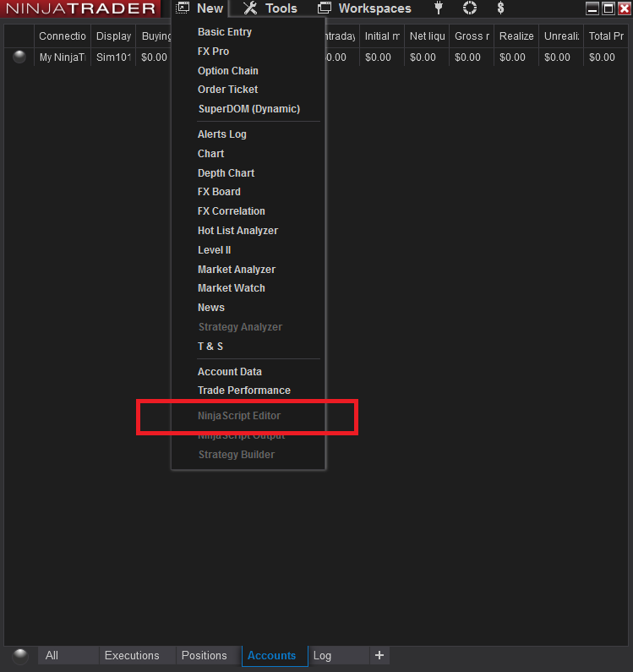
Task: Click the Tools wrench icon
Action: click(250, 8)
